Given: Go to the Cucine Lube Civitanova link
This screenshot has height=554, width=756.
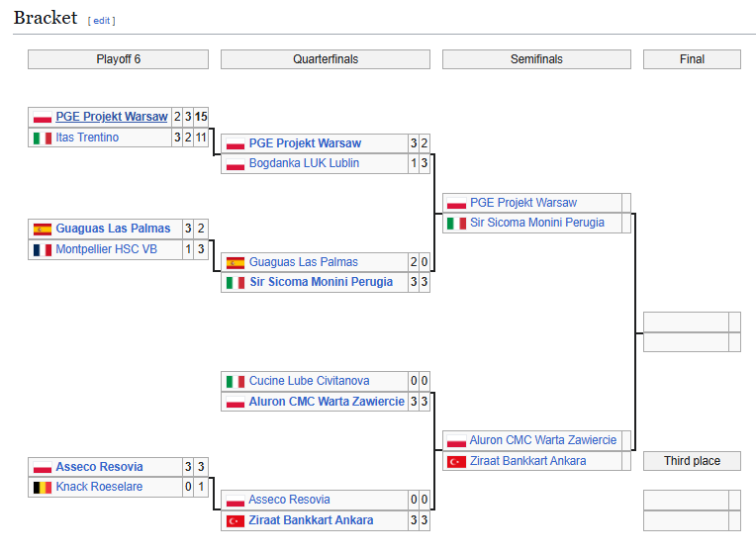Looking at the screenshot, I should (x=309, y=381).
